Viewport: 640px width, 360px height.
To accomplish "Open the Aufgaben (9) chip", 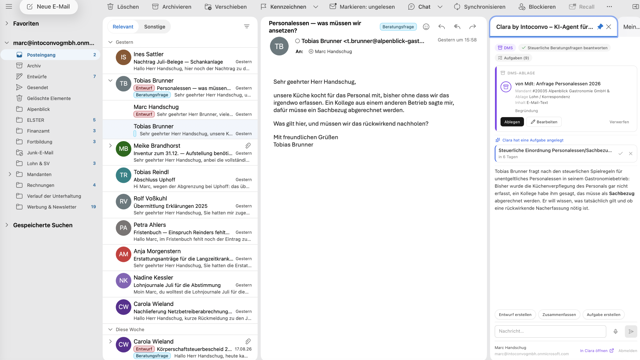I will [x=513, y=58].
